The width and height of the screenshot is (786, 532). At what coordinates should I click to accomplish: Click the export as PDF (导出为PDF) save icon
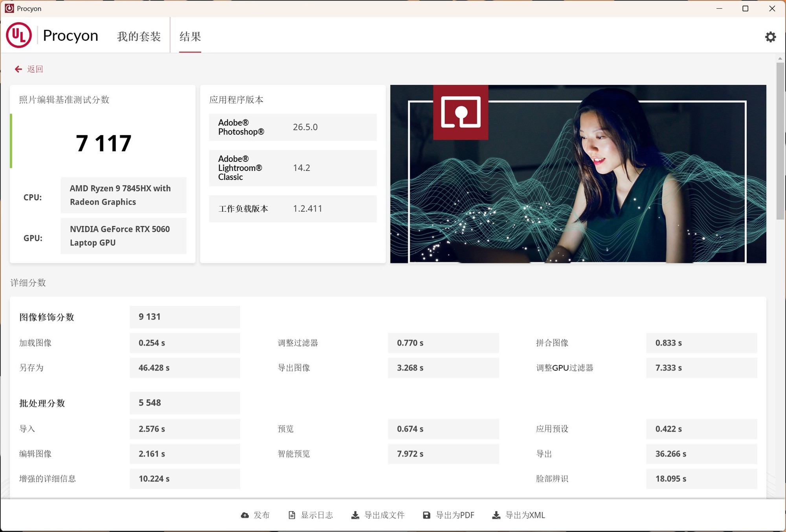tap(426, 515)
